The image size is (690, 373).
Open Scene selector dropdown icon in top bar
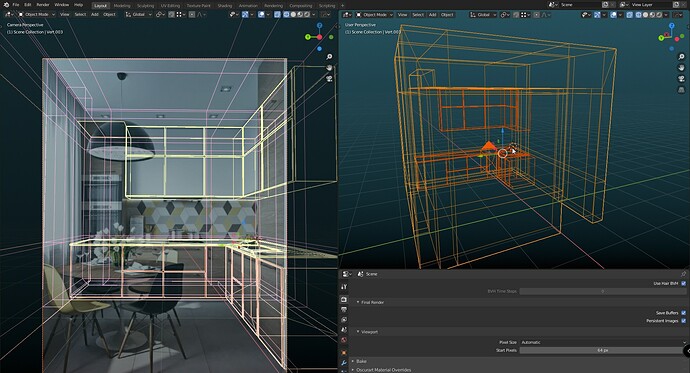point(554,4)
